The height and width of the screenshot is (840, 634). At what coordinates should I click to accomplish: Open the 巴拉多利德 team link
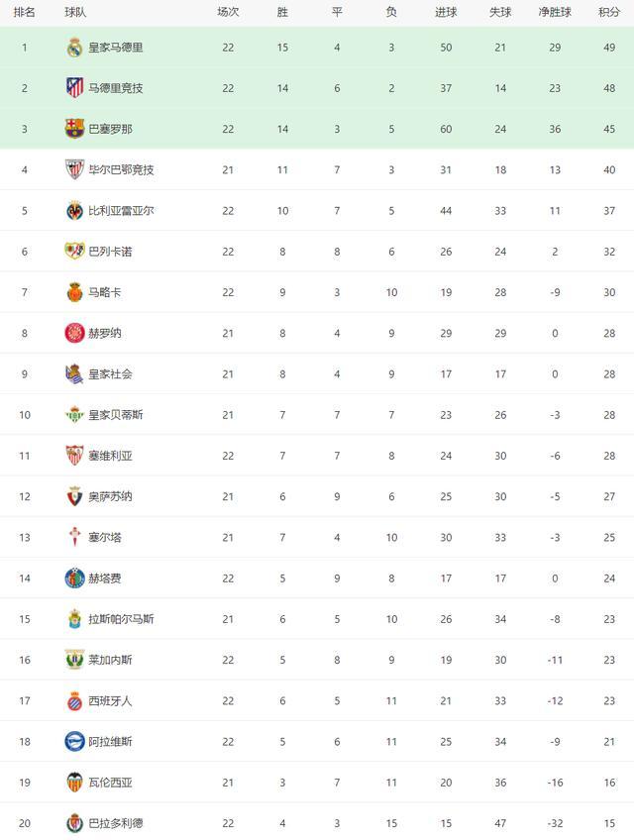tap(115, 823)
